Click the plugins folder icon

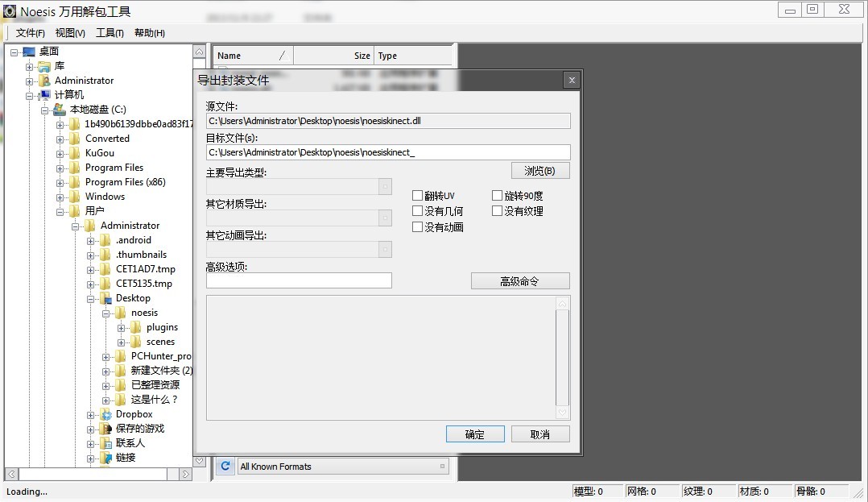(x=136, y=327)
